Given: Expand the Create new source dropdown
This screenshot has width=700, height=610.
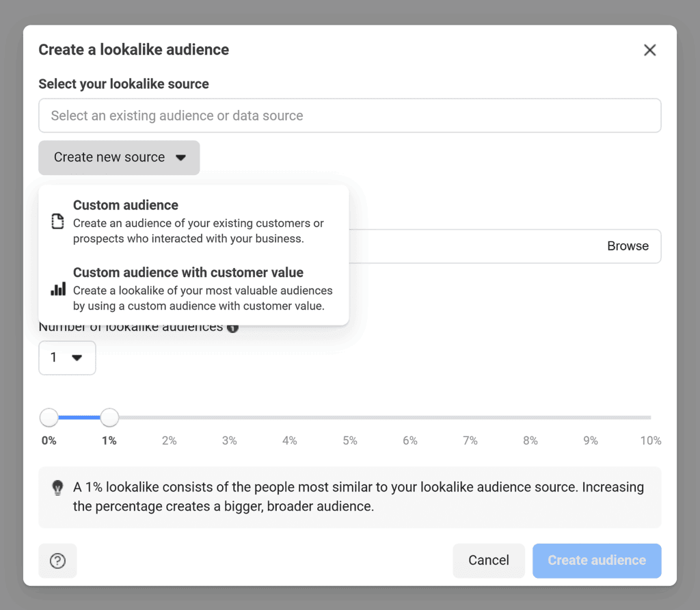Looking at the screenshot, I should 119,157.
